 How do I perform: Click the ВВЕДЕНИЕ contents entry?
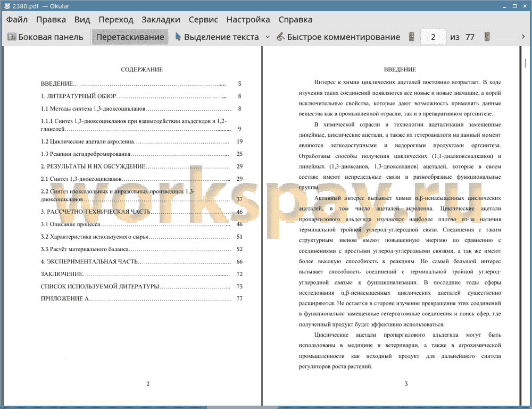click(x=142, y=84)
